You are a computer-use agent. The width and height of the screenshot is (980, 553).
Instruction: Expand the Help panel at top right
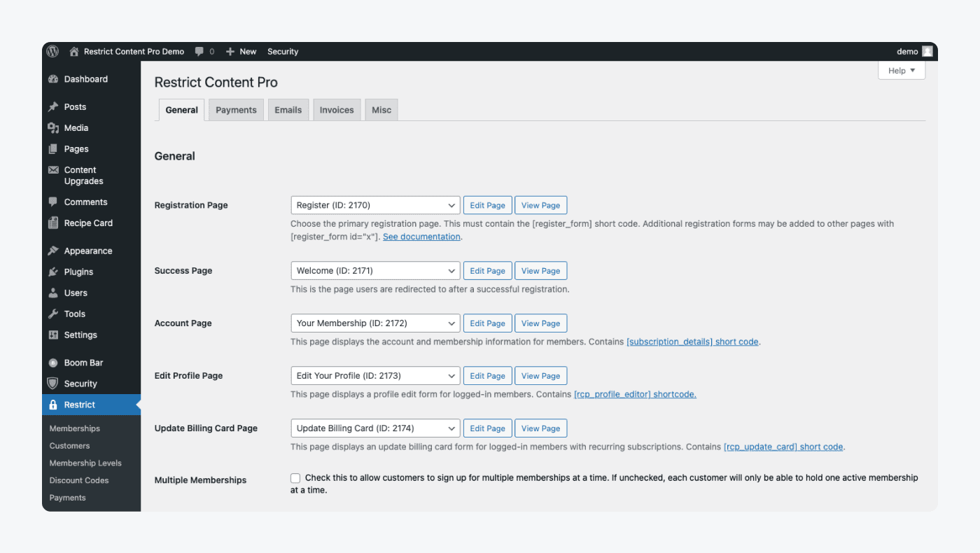click(901, 70)
